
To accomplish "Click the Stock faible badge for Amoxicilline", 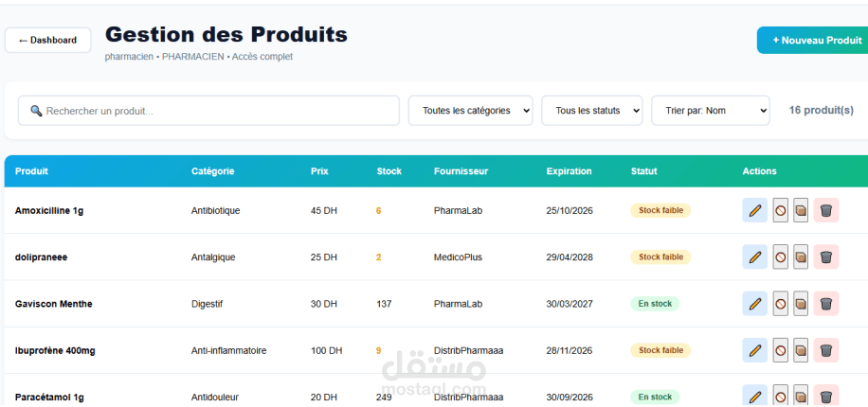I will point(660,210).
